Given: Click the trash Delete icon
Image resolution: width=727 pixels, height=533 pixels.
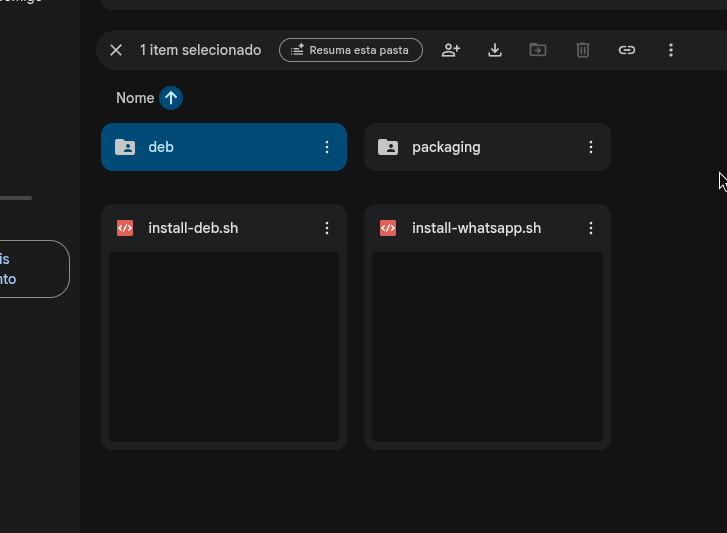Looking at the screenshot, I should (x=583, y=50).
